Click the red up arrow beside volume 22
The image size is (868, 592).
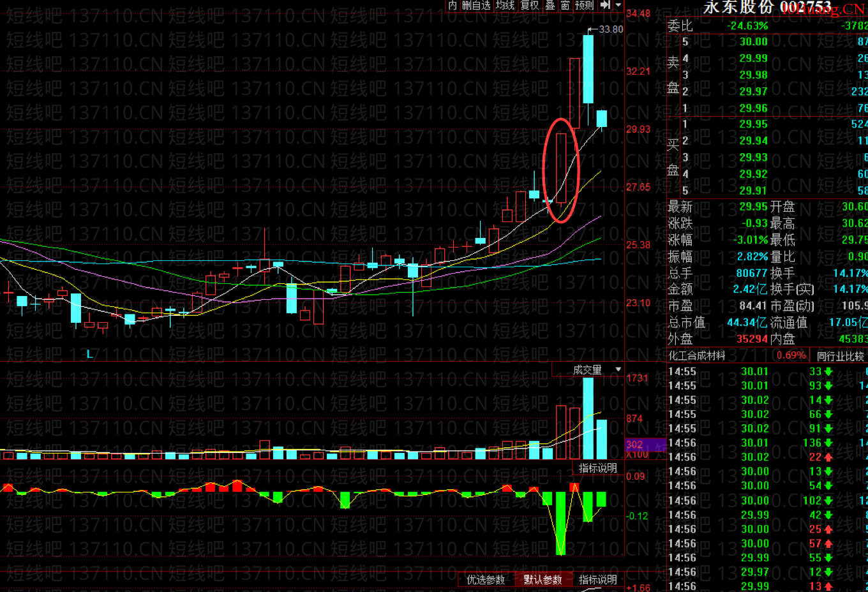coord(828,457)
